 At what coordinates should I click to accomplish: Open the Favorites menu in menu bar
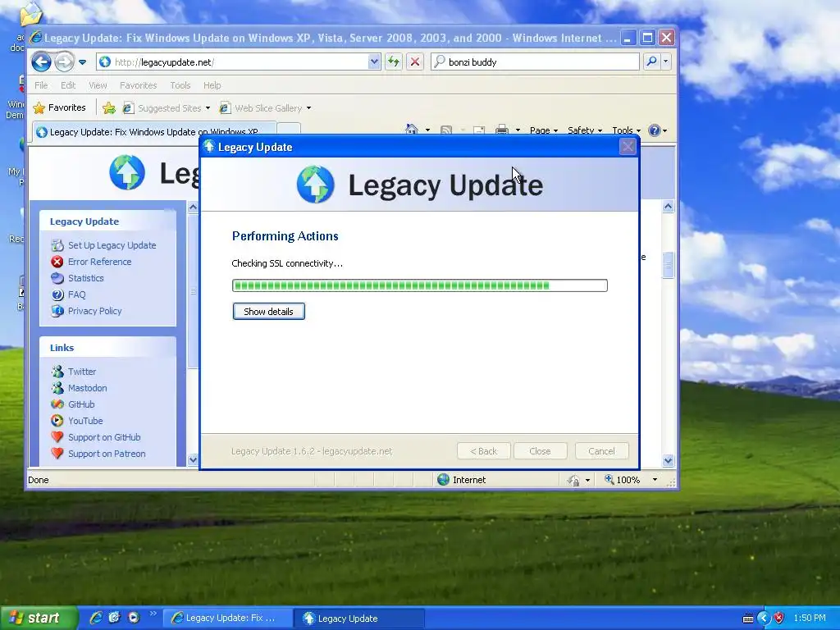pos(138,85)
